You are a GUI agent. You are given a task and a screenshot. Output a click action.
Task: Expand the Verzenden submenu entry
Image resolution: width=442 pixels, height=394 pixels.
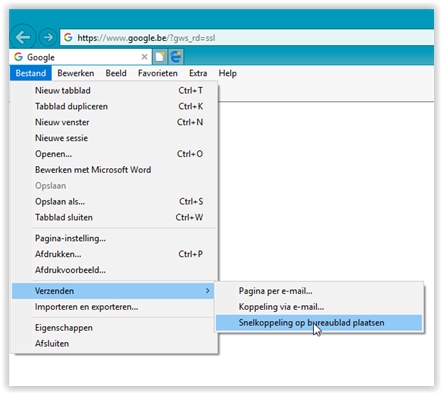pos(113,291)
